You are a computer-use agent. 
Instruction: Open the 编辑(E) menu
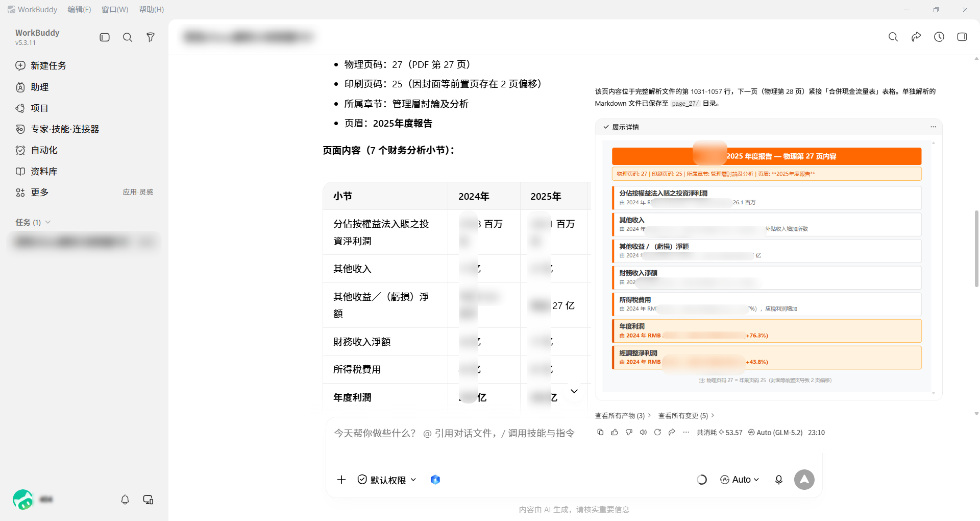click(79, 10)
